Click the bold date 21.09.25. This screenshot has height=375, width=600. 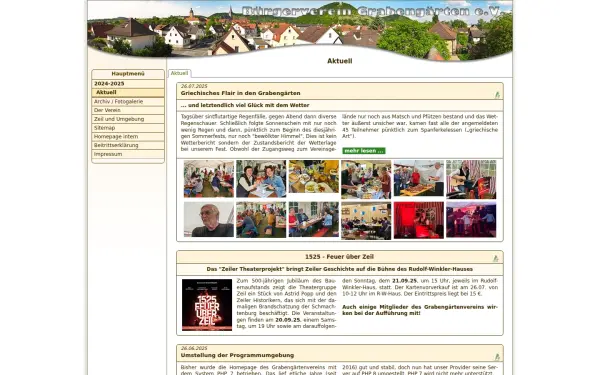[x=405, y=281]
